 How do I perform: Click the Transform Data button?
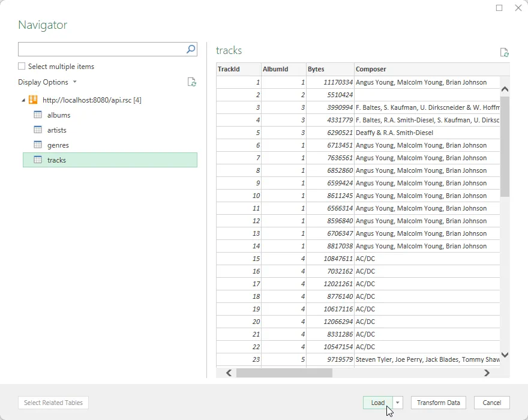click(438, 403)
